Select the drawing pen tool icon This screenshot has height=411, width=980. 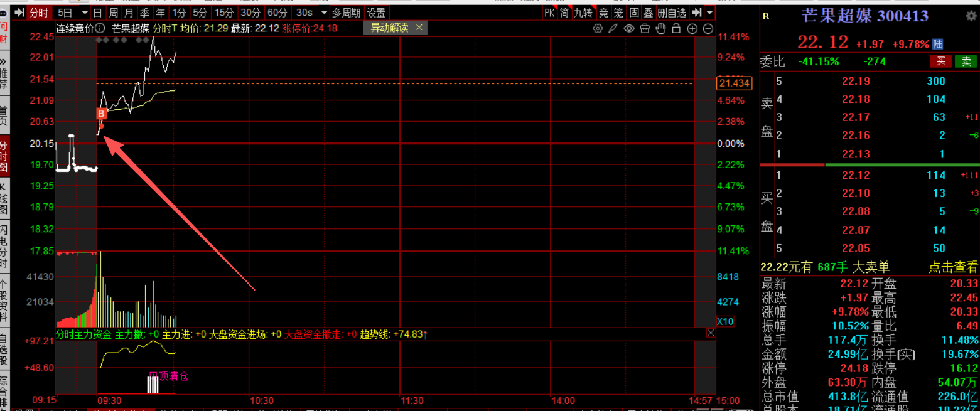613,29
